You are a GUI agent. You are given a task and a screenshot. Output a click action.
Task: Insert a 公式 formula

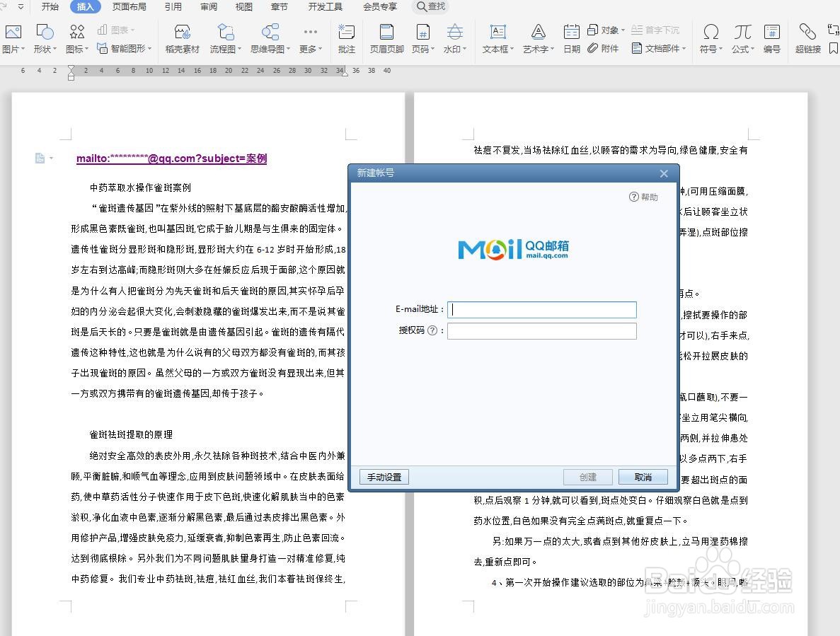click(742, 32)
